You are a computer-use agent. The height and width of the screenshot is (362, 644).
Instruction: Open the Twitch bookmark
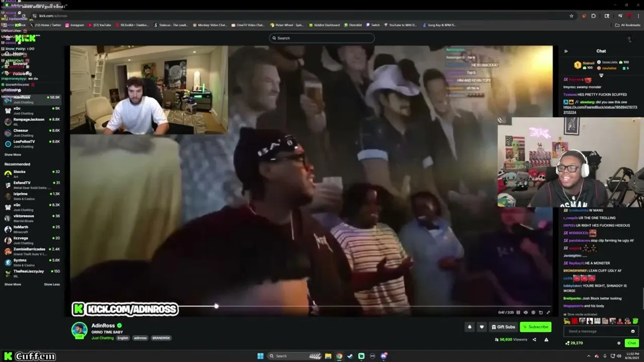pos(373,25)
